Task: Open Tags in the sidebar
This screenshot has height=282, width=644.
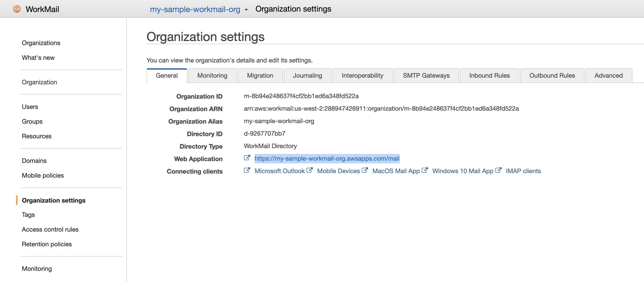Action: click(x=28, y=214)
